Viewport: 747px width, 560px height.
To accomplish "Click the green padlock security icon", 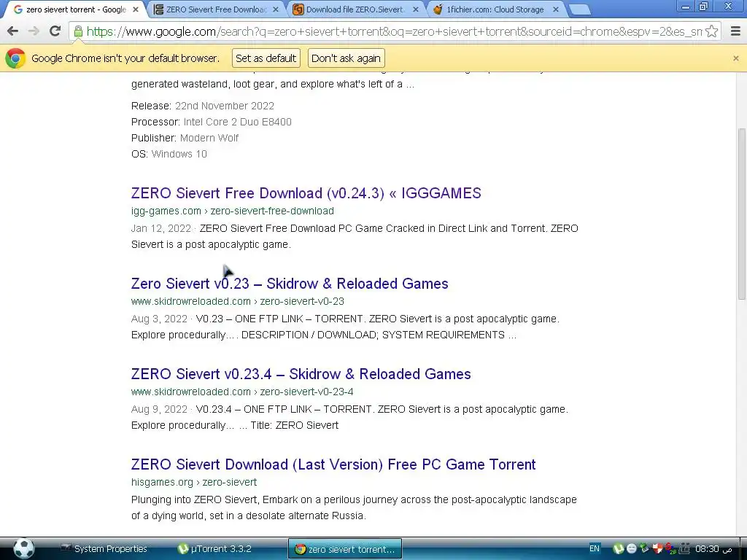I will (78, 31).
